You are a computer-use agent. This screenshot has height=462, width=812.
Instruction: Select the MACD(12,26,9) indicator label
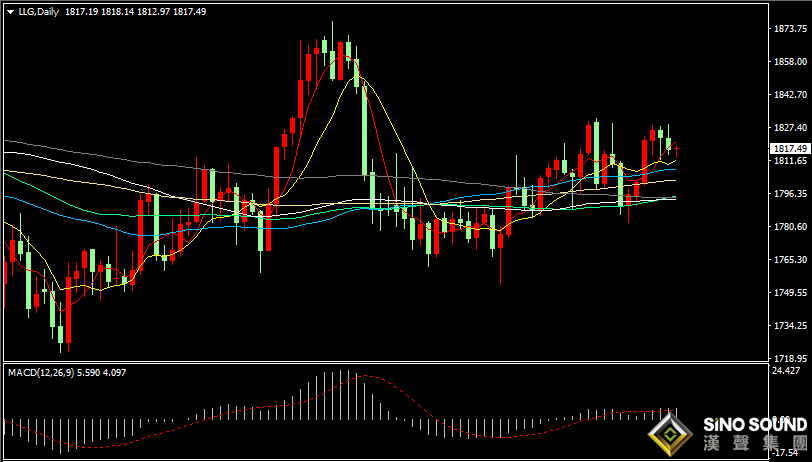click(x=41, y=372)
